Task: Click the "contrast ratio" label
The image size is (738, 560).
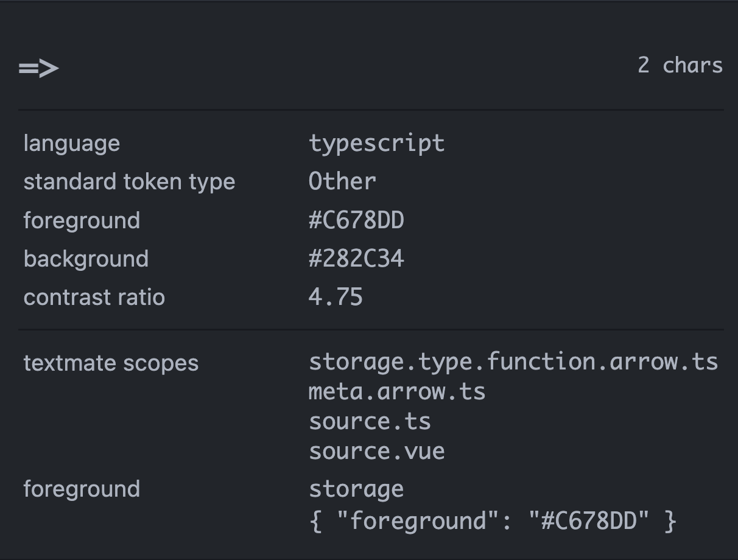Action: coord(94,297)
